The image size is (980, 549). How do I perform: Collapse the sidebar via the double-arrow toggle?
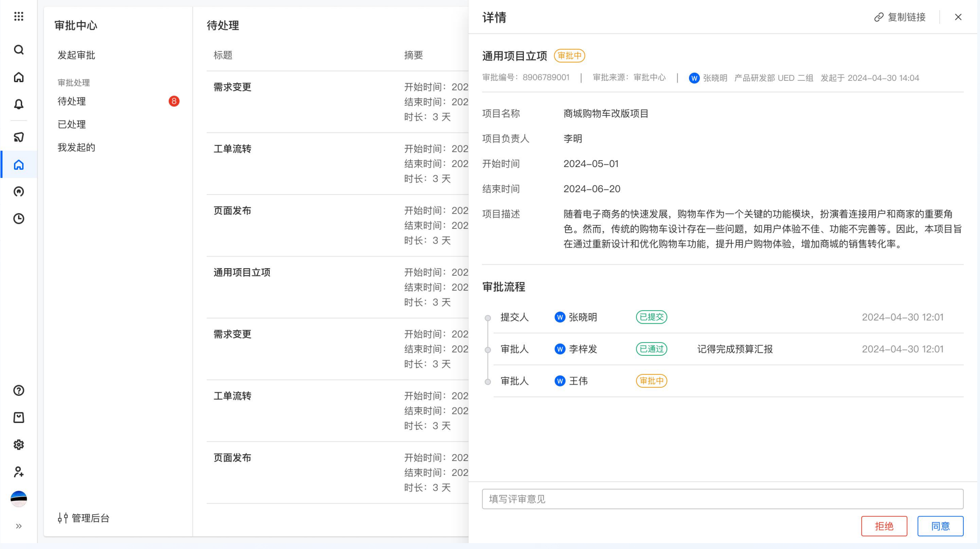(x=18, y=526)
